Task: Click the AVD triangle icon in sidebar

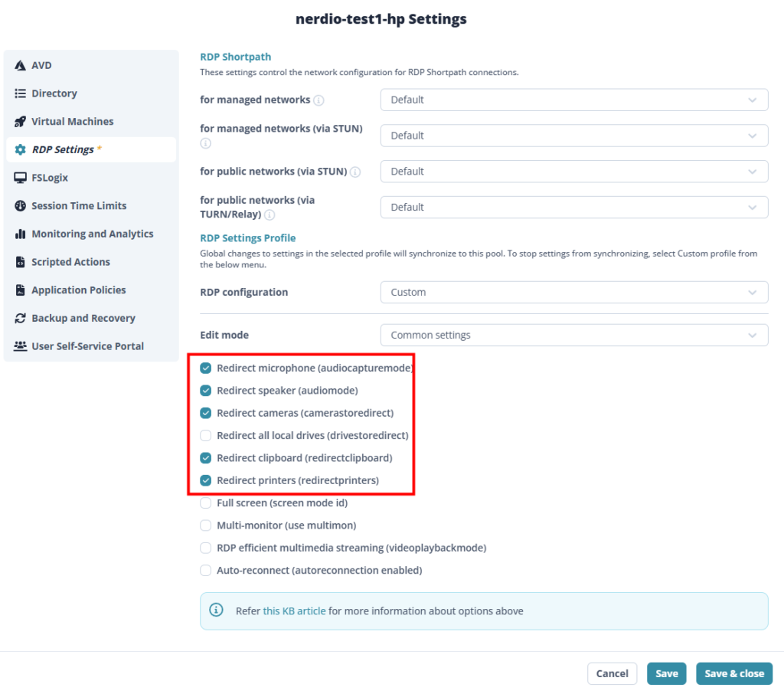Action: tap(20, 66)
